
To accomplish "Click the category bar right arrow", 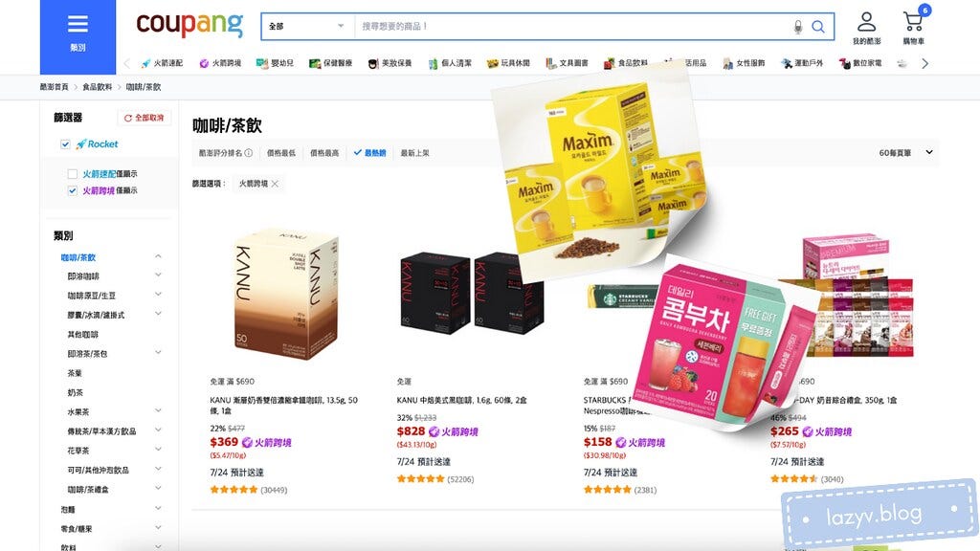I will (x=925, y=63).
